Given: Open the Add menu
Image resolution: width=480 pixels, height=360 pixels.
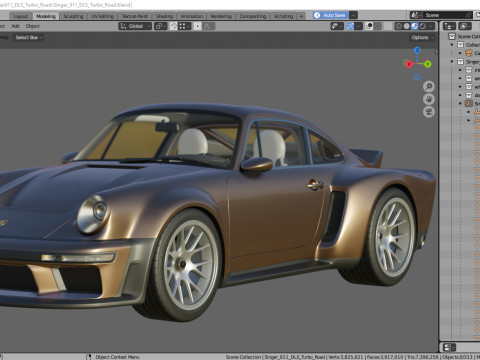Looking at the screenshot, I should [15, 26].
